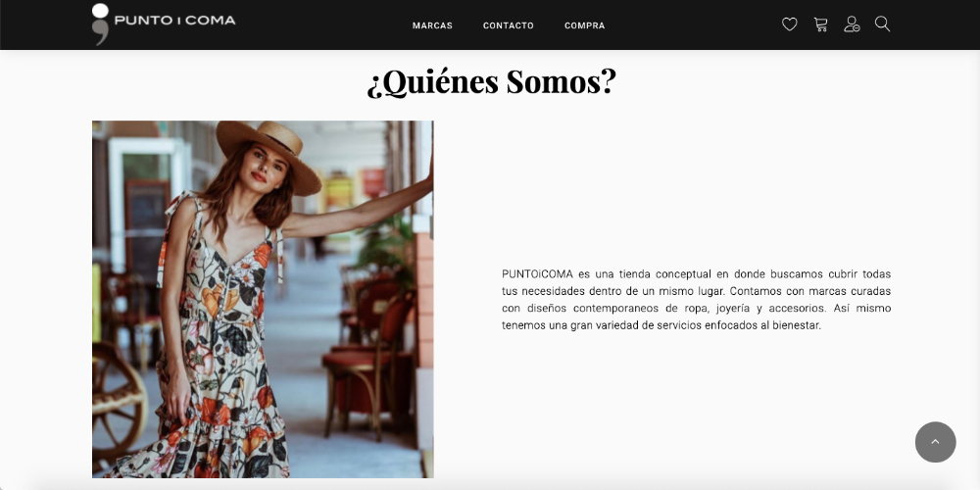
Task: Open the wishlist heart icon
Action: point(789,24)
